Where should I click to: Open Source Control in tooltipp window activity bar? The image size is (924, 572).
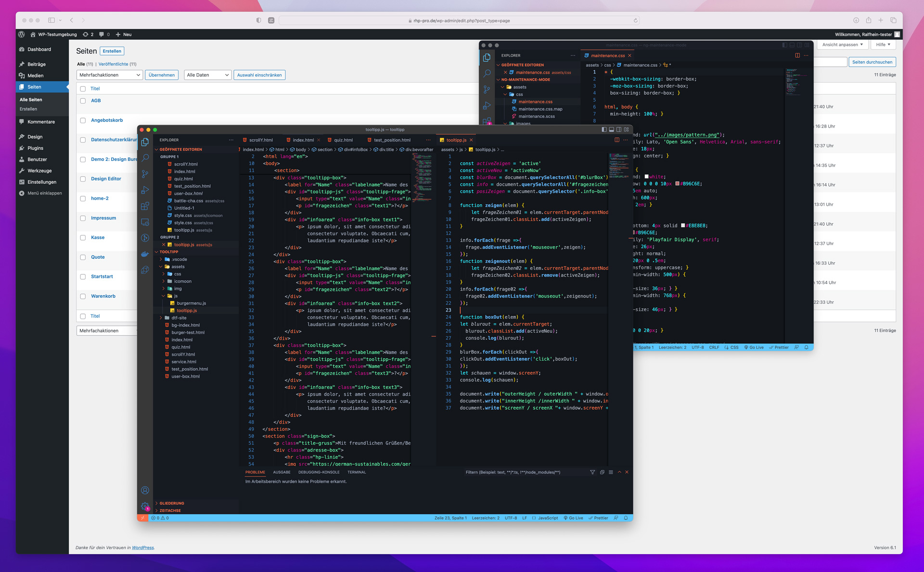145,174
